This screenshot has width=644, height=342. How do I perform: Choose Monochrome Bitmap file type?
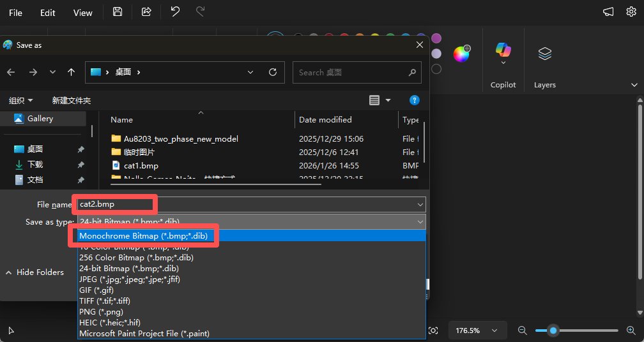click(252, 236)
